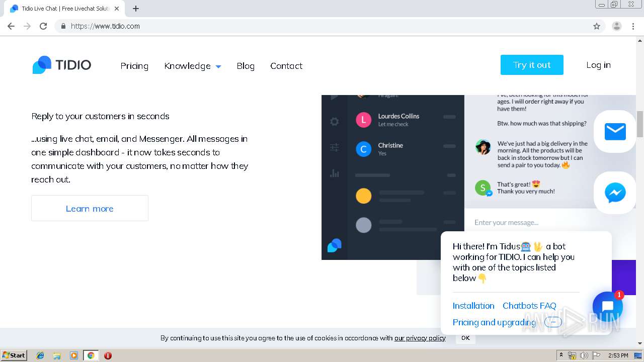Click the scrollbar down arrow

pos(640,343)
